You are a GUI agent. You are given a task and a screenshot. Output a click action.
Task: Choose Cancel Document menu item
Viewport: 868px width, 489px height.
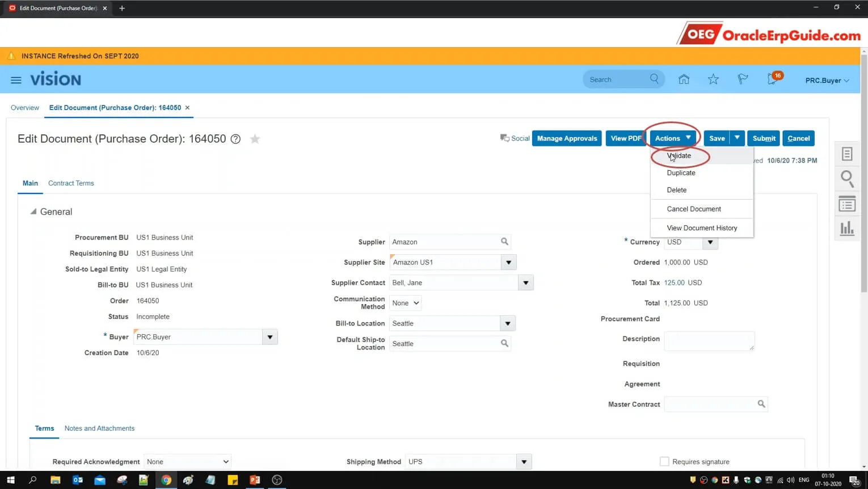click(x=702, y=209)
